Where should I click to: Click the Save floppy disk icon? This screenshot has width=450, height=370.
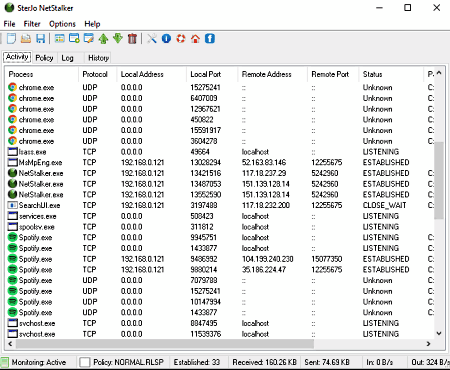click(x=40, y=39)
